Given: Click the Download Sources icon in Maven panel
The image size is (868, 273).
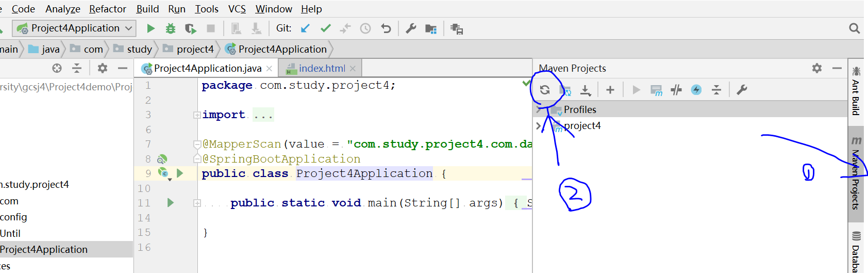Looking at the screenshot, I should point(586,90).
